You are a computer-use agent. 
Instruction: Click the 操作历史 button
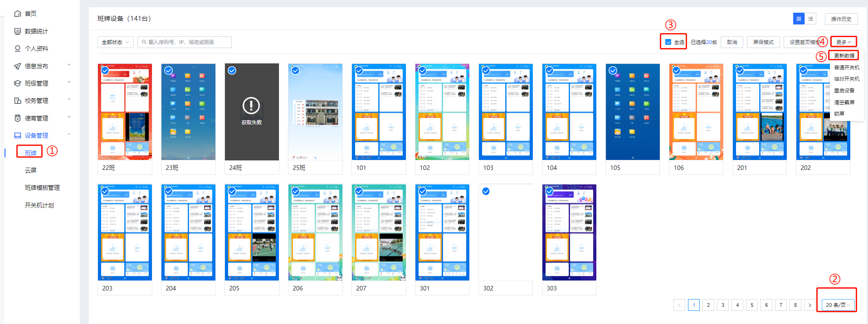[x=841, y=19]
